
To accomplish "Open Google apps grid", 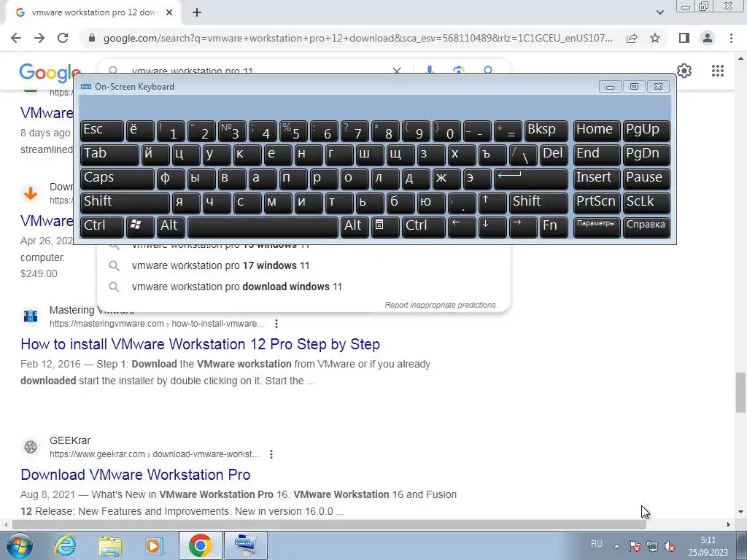I will (x=718, y=71).
